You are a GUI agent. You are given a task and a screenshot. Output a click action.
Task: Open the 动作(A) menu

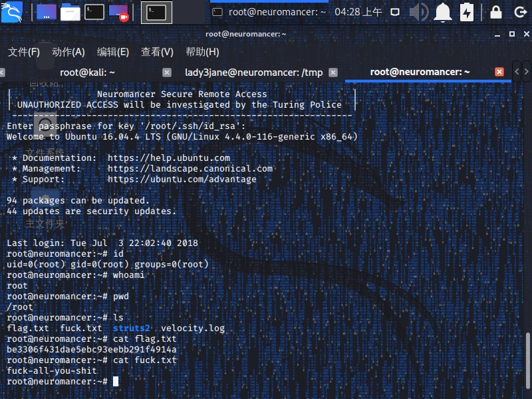tap(68, 52)
